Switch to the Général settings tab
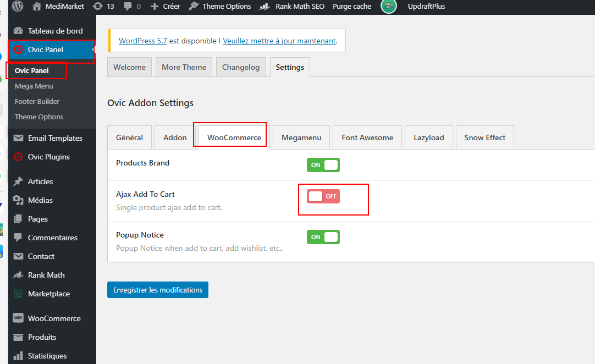Screen dimensions: 595x364 [x=129, y=137]
